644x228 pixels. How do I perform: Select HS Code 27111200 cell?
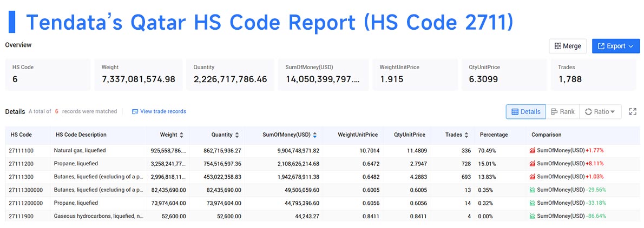21,164
